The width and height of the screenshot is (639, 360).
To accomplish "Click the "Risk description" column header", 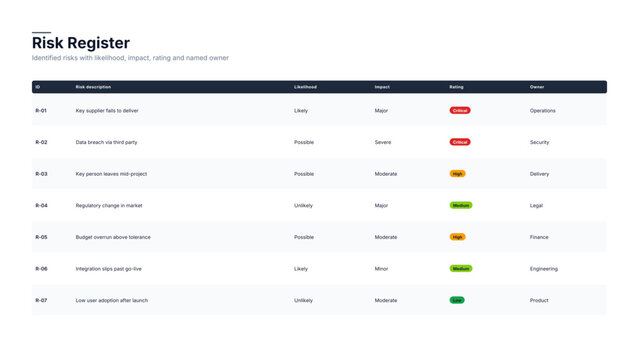I will pyautogui.click(x=93, y=87).
